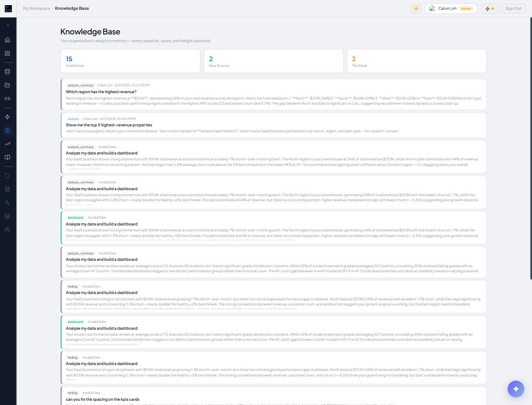Click the 'analysis' tag on second entry
Screen dimensions: 532x405
coord(73,119)
